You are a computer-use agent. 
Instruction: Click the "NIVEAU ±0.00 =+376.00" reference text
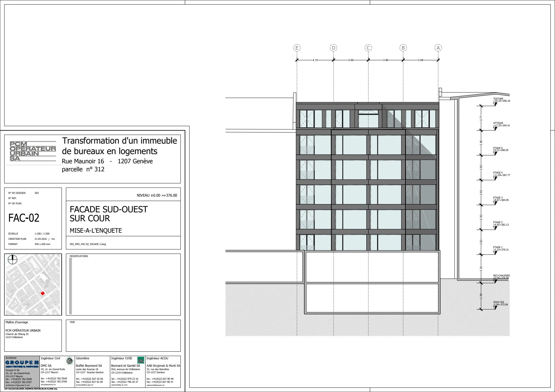[157, 195]
